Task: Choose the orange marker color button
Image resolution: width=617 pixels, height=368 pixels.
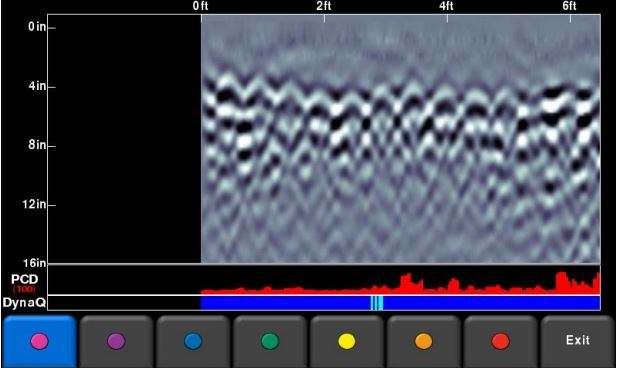Action: point(423,341)
